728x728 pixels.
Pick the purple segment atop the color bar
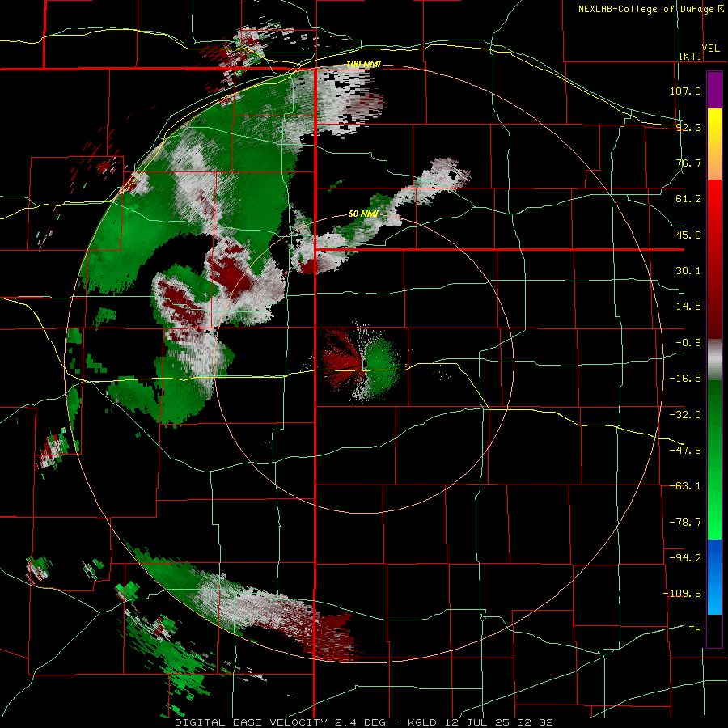[714, 90]
